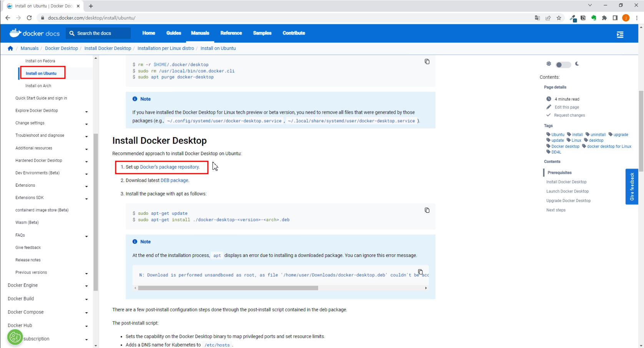Select Install on Fedora in sidebar

pos(40,61)
